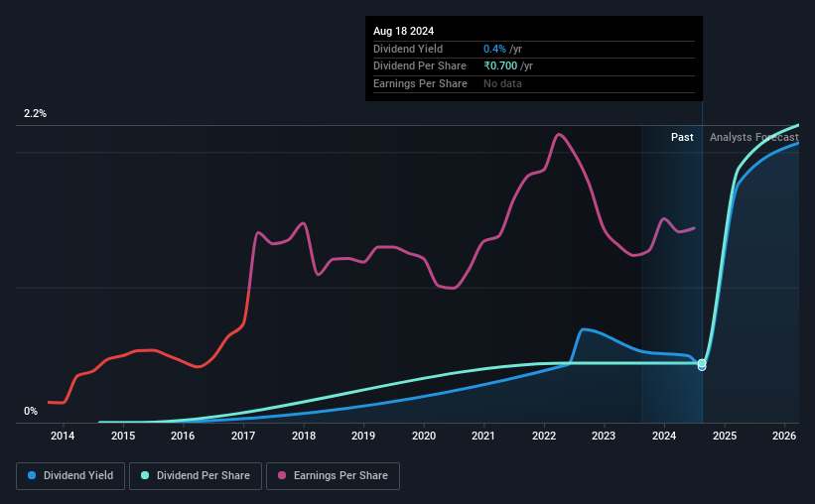Select the 2020 label on the x-axis

pyautogui.click(x=424, y=436)
